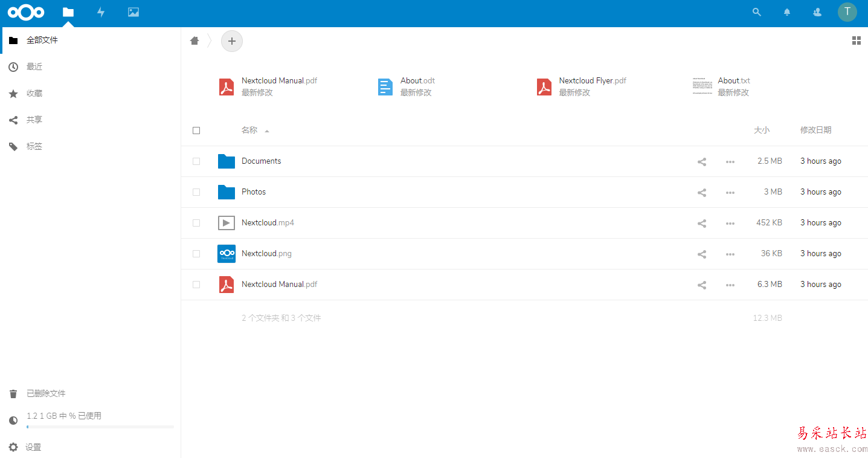Screen dimensions: 868x458
Task: Open more actions menu for Photos
Action: pos(730,193)
